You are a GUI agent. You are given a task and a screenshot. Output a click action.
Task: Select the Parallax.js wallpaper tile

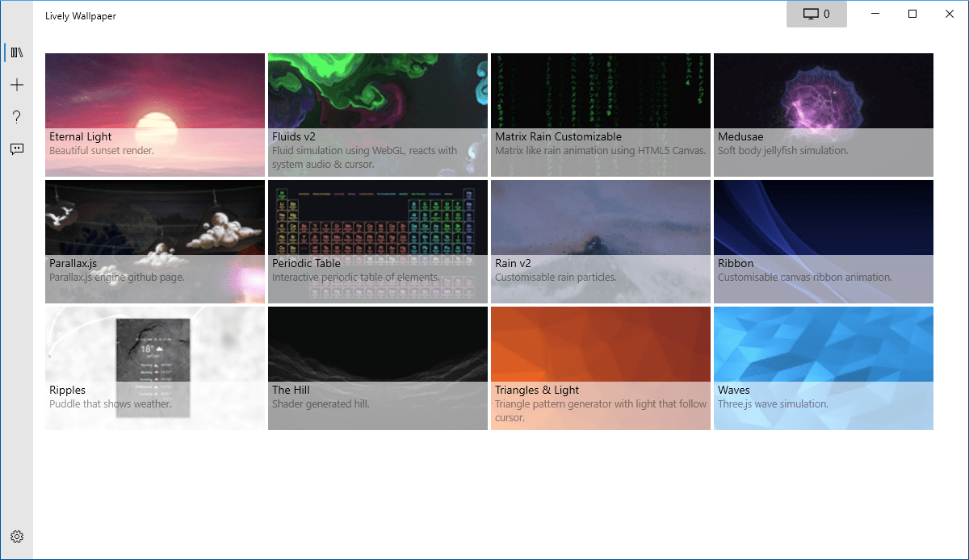155,241
